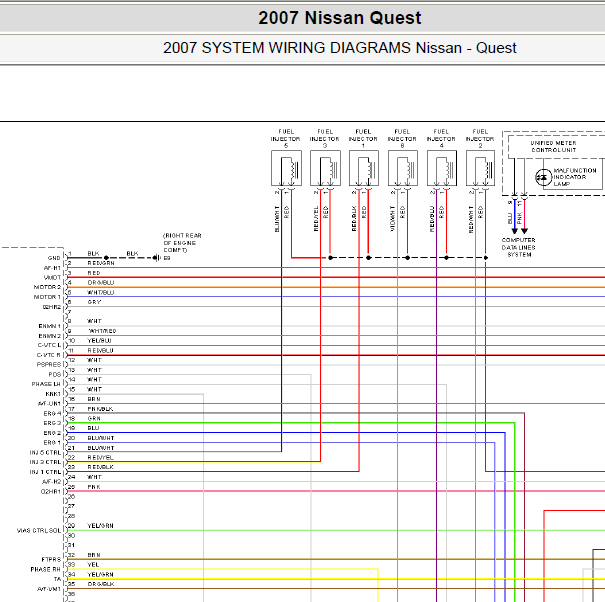This screenshot has width=605, height=602.
Task: Click the 'RED/YEL' wire label at pin 22
Action: point(100,457)
